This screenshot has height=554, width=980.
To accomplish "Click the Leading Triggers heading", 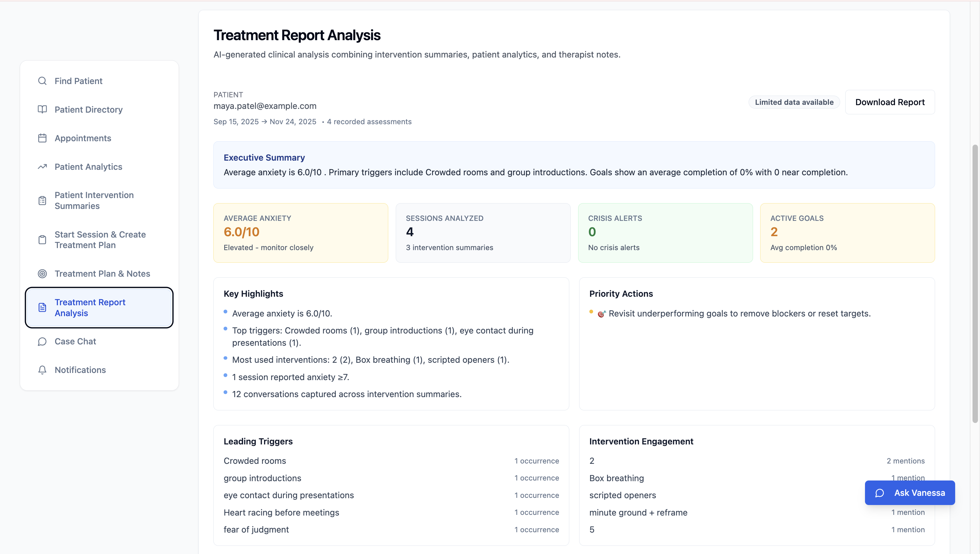I will (x=258, y=441).
